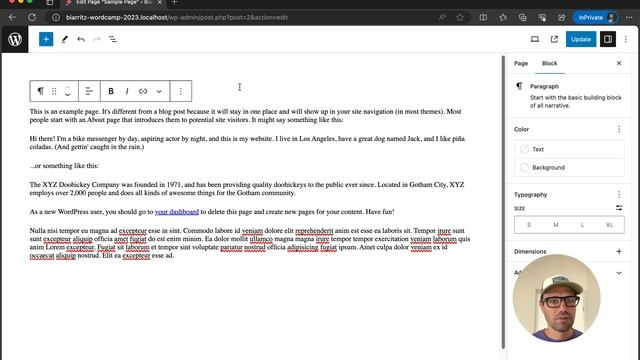This screenshot has width=640, height=360.
Task: Open browser split screen icon
Action: [x=483, y=17]
